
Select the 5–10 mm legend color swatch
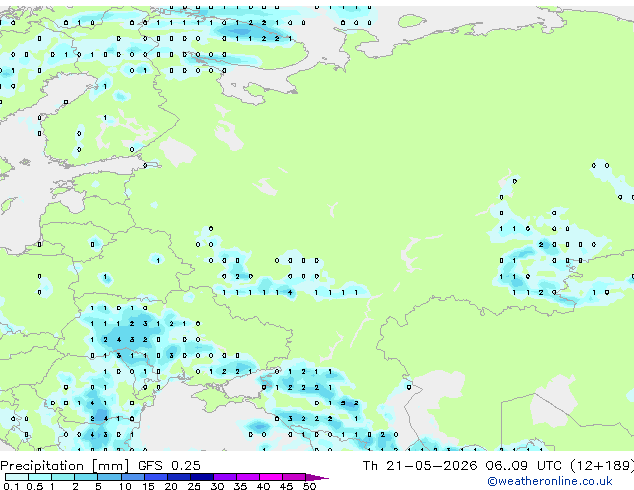tap(109, 477)
